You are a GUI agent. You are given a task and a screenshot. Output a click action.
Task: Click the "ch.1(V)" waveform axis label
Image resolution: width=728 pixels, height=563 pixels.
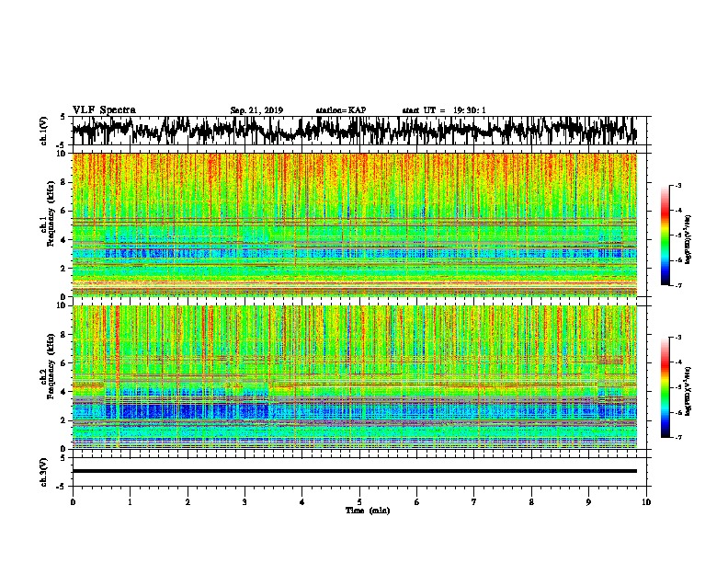pyautogui.click(x=44, y=131)
